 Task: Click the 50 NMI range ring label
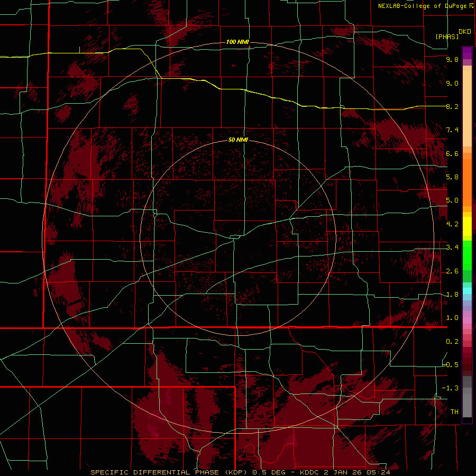click(x=238, y=140)
